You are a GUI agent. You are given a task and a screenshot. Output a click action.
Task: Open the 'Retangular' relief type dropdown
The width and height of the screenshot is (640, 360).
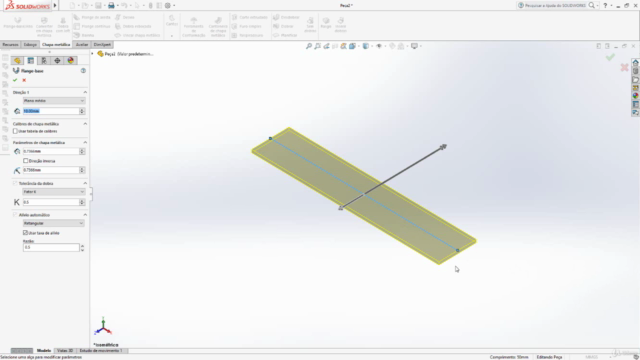point(54,223)
